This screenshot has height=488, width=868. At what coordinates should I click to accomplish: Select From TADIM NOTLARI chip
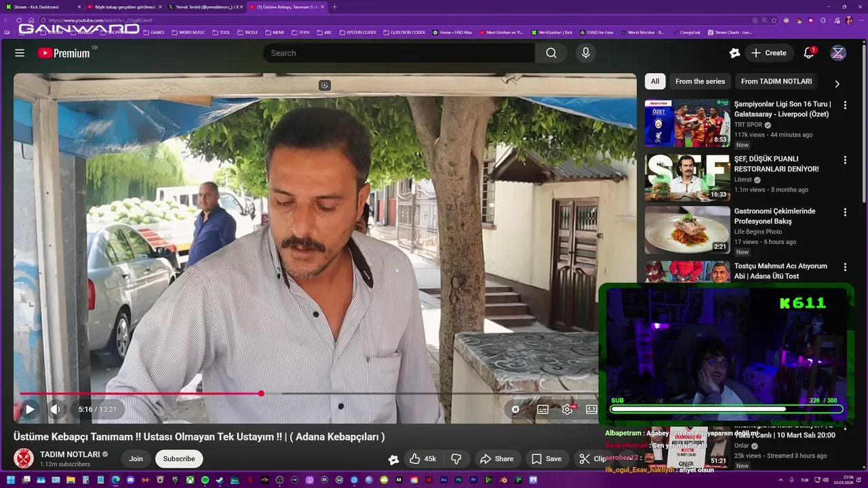[x=776, y=81]
